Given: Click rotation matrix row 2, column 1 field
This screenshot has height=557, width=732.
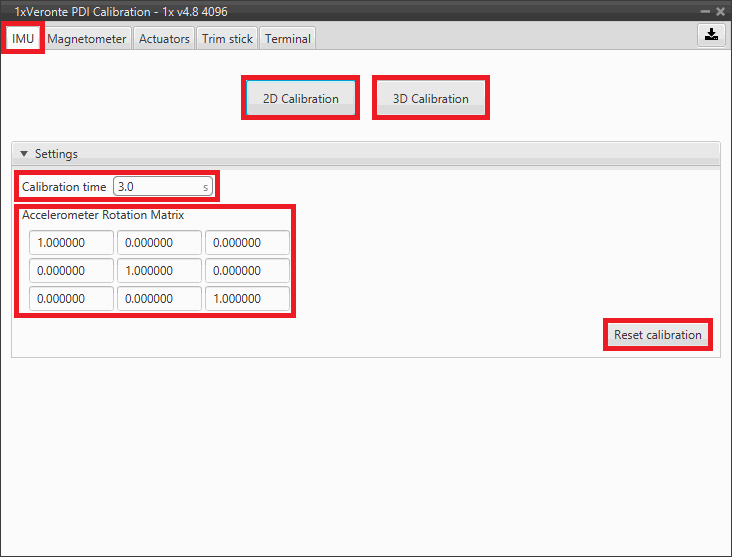Looking at the screenshot, I should click(71, 271).
